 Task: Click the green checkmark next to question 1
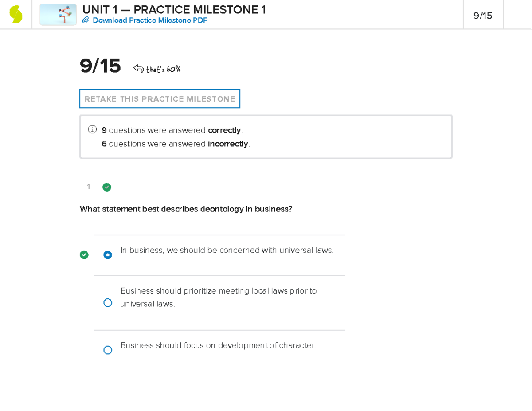[x=107, y=187]
